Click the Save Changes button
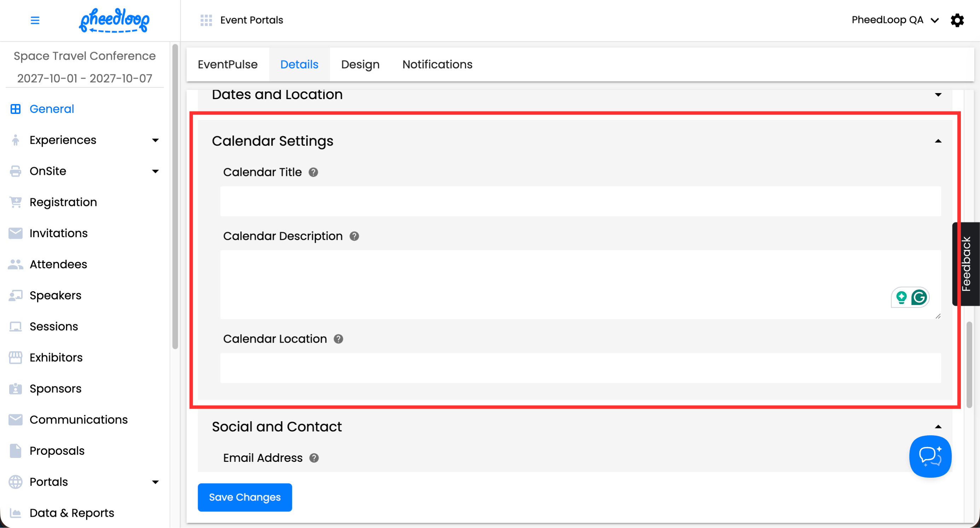 [x=245, y=497]
